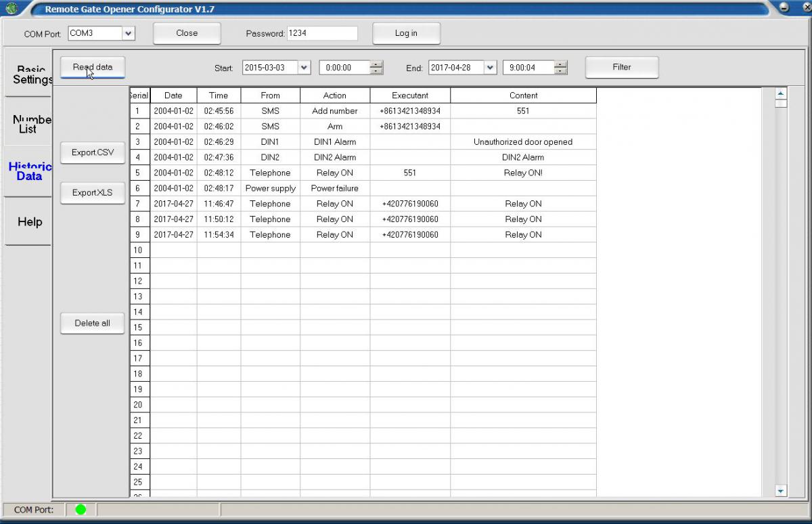The image size is (812, 524).
Task: Click the green COM port status indicator
Action: coord(81,509)
